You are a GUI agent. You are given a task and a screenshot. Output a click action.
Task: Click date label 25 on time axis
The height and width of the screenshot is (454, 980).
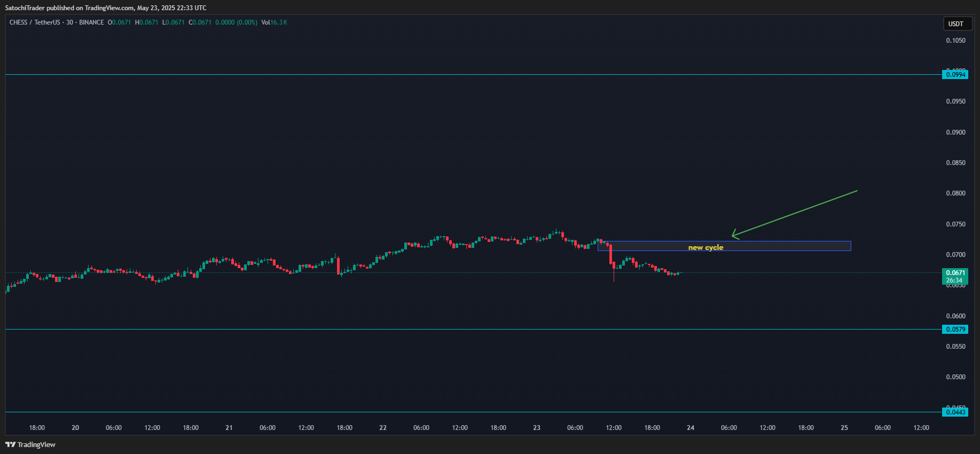click(x=844, y=428)
